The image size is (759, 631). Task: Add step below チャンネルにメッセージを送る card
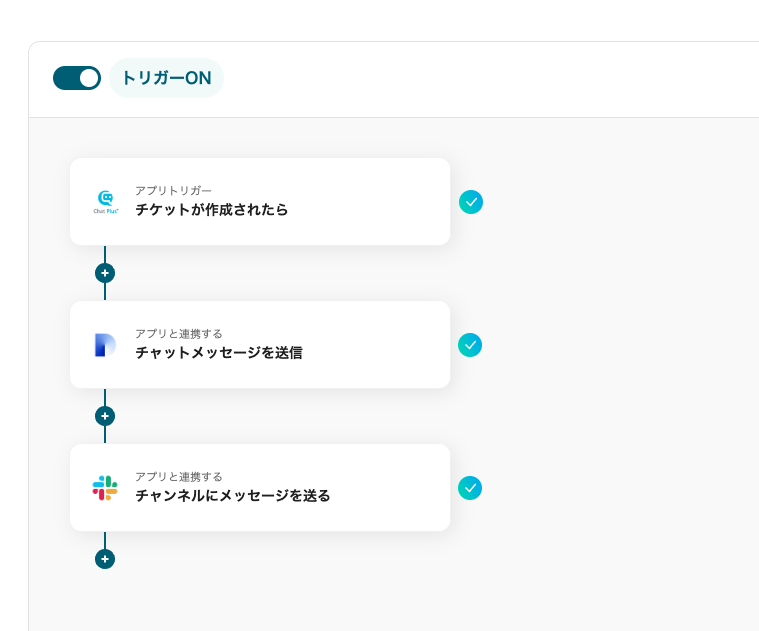click(105, 559)
